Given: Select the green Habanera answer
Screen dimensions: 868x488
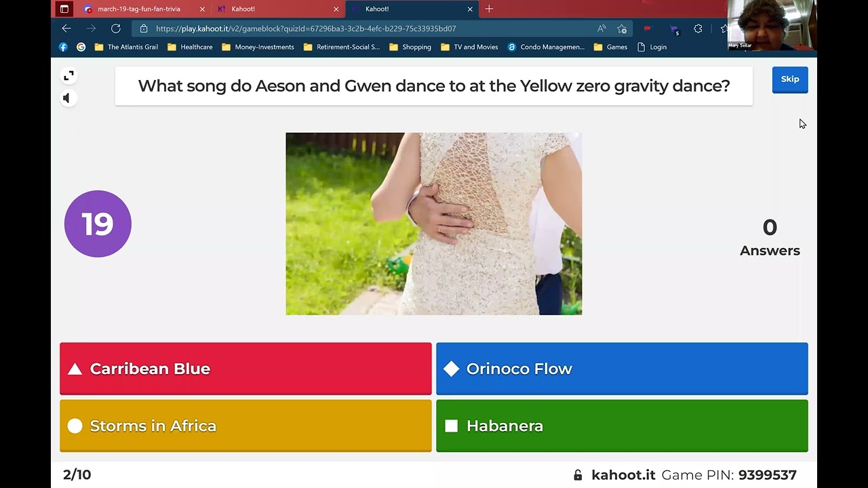Looking at the screenshot, I should click(x=622, y=426).
